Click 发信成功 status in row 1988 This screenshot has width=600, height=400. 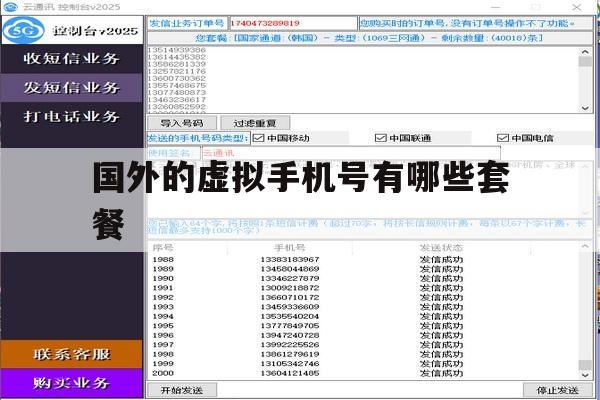pos(441,260)
